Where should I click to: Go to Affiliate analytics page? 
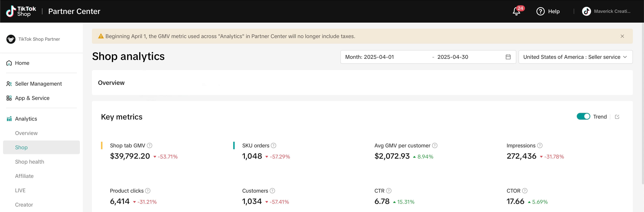[x=24, y=176]
